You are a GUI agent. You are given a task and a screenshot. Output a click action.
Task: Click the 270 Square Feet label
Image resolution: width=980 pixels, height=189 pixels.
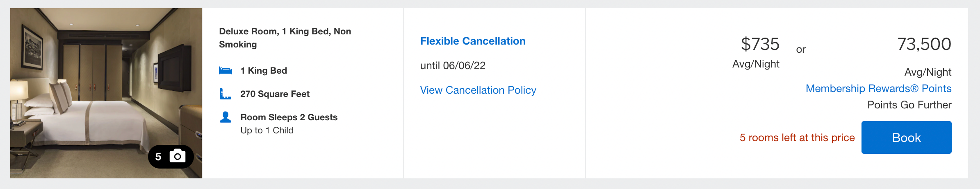click(275, 94)
